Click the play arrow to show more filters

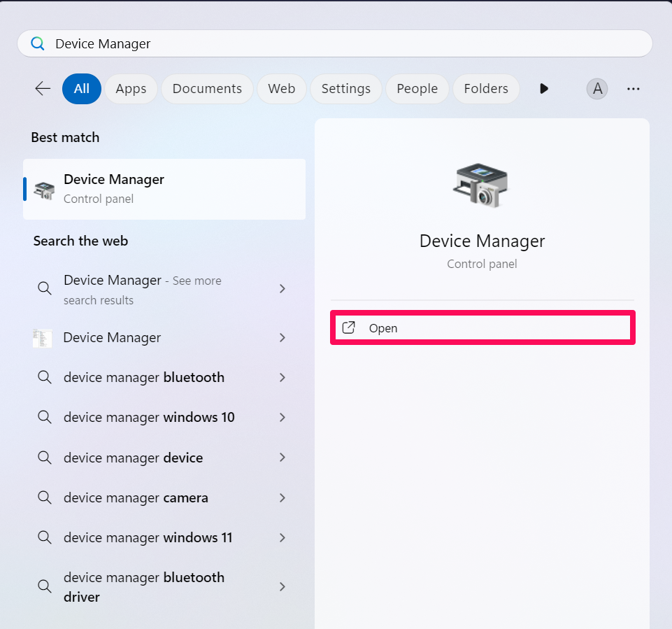[544, 89]
